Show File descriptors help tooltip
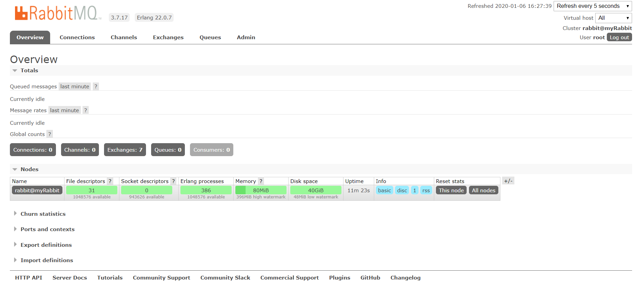 (110, 181)
